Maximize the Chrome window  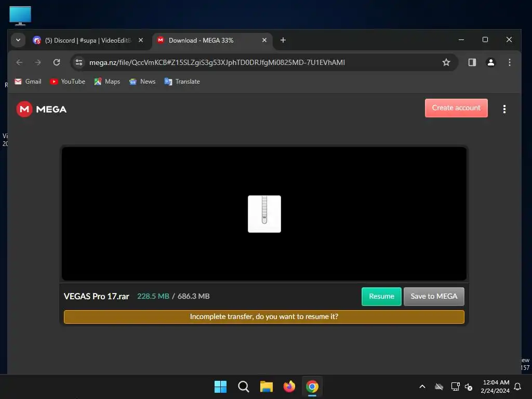[x=485, y=39]
